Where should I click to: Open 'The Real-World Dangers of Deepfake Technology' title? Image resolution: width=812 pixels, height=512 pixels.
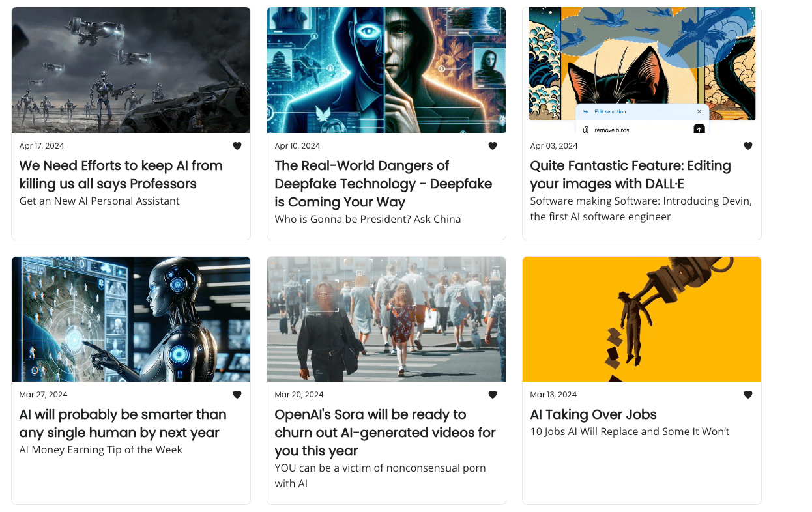(383, 184)
